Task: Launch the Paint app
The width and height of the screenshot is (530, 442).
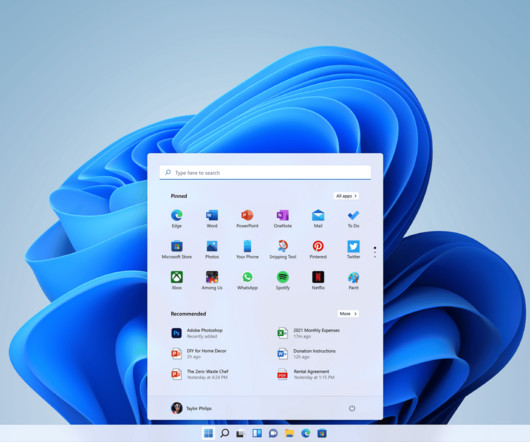Action: [x=353, y=280]
